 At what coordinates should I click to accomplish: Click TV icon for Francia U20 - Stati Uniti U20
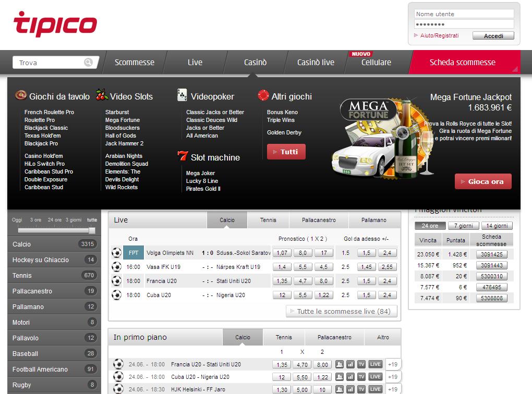[x=361, y=364]
